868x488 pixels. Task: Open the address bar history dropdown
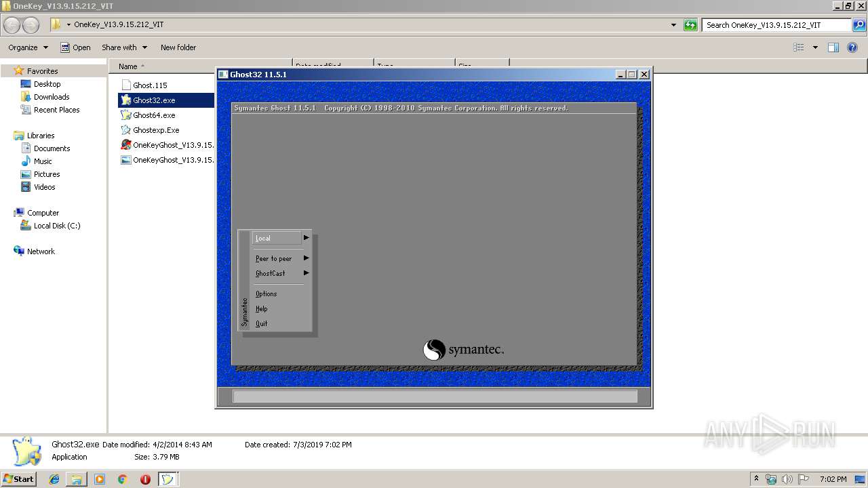pos(673,25)
